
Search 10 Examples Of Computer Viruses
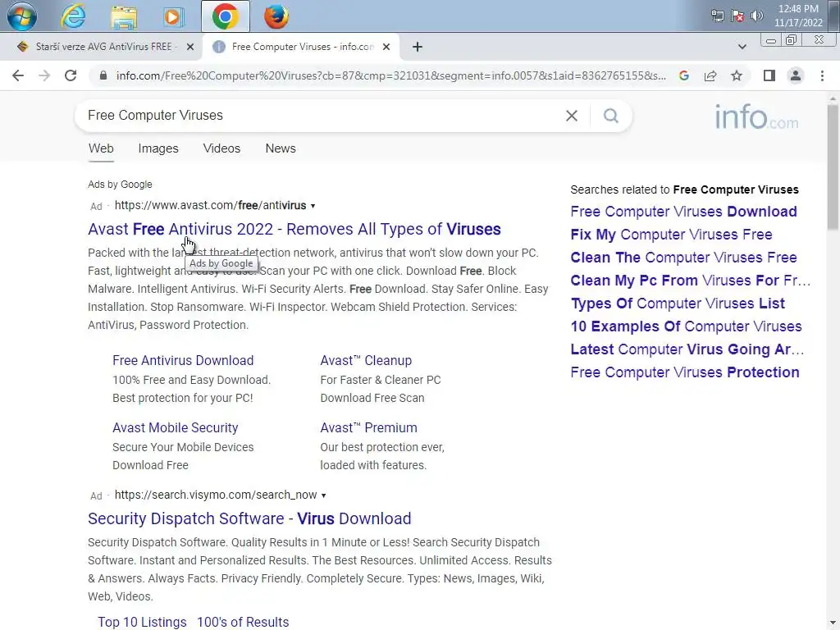pyautogui.click(x=687, y=326)
